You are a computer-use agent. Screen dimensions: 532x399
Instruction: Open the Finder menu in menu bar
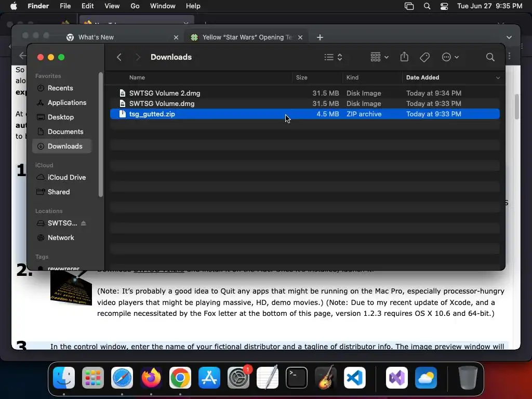[x=38, y=6]
